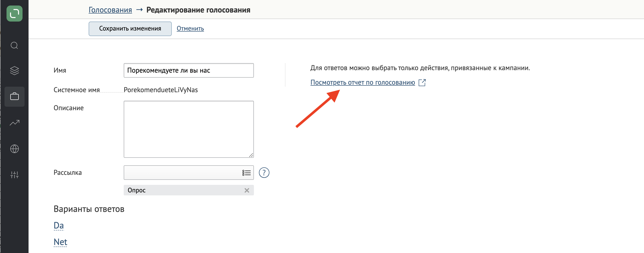The image size is (644, 253).
Task: Click the Отменить link
Action: [190, 29]
